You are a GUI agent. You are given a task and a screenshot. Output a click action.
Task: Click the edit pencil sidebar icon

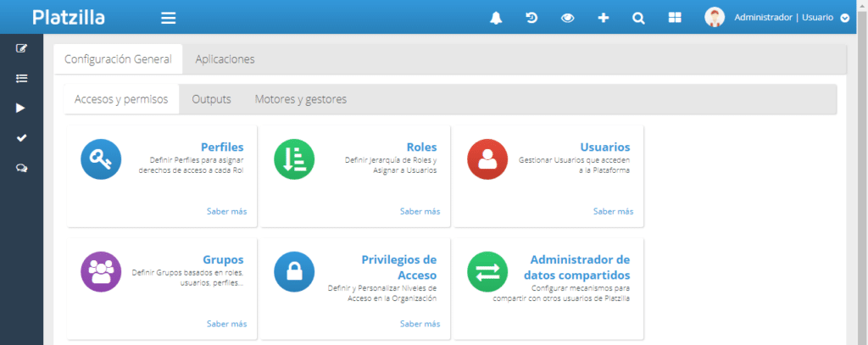[21, 48]
